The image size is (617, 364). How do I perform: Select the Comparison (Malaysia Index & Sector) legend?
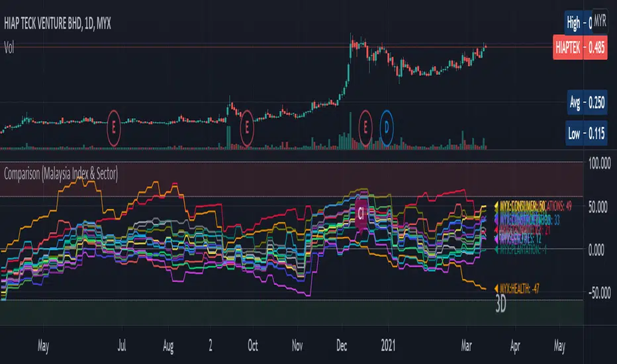[x=61, y=173]
